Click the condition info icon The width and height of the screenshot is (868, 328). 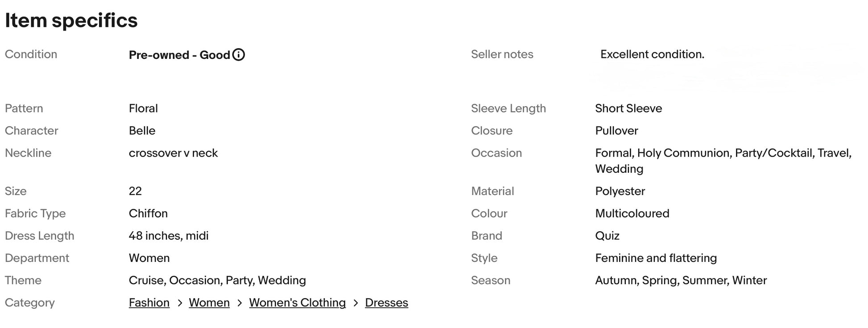coord(239,55)
